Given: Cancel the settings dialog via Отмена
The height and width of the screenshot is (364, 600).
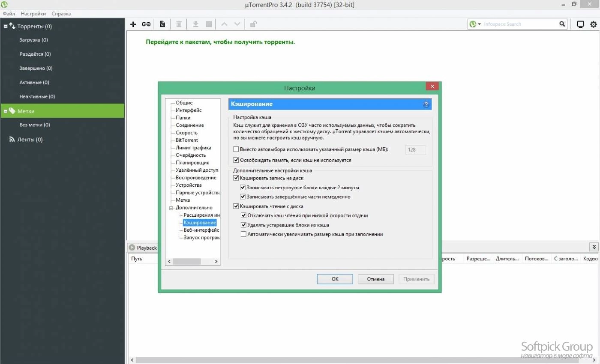Looking at the screenshot, I should pyautogui.click(x=375, y=279).
